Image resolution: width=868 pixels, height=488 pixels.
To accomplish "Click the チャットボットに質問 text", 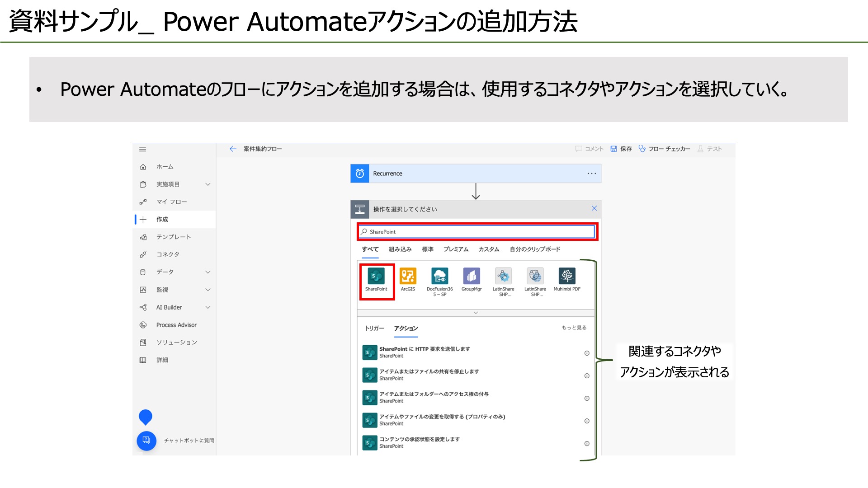I will tap(189, 441).
